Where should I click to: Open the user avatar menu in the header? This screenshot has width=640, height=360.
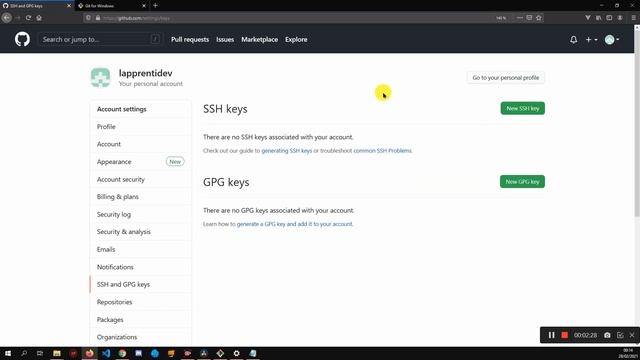[x=611, y=40]
